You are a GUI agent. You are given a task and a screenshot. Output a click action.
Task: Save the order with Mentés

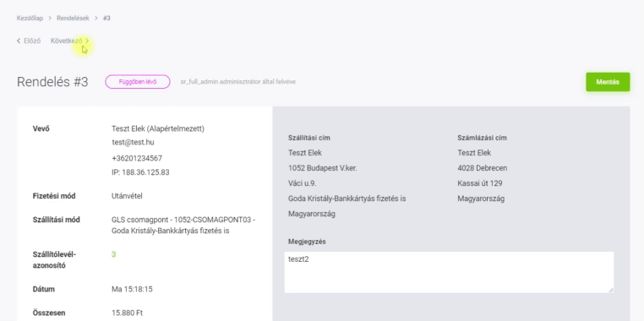(x=608, y=82)
